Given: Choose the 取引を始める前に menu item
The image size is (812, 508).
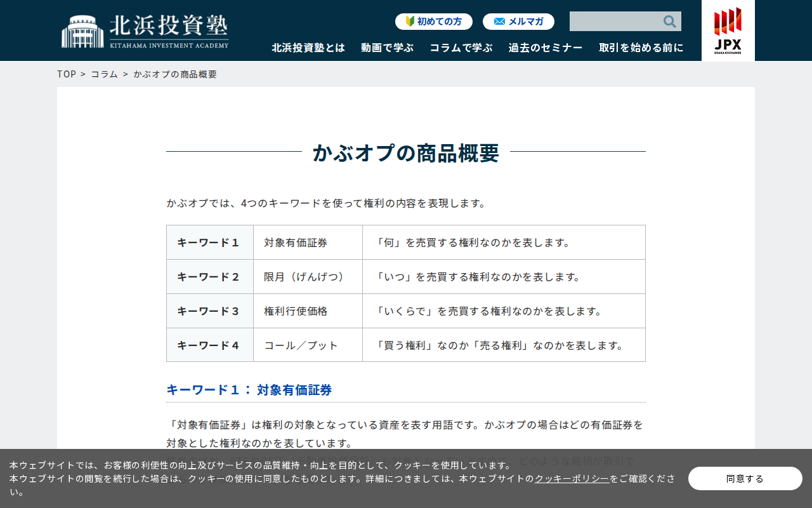Looking at the screenshot, I should coord(641,48).
